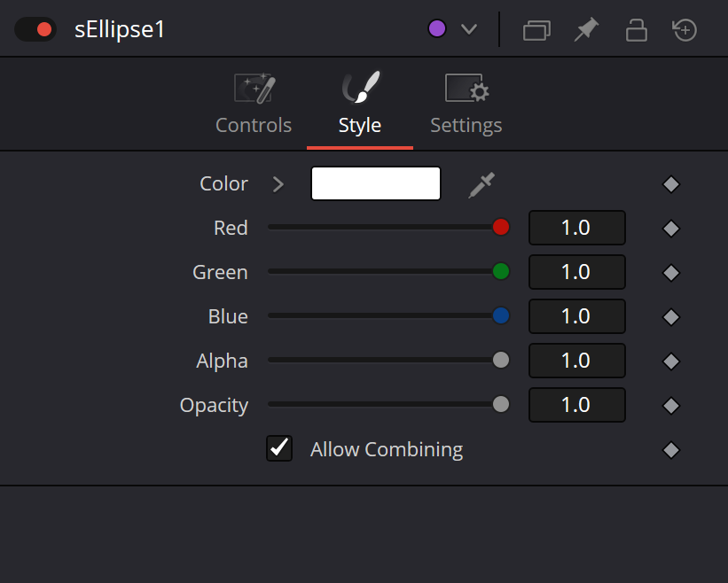Select the Style tab
Viewport: 728px width, 583px height.
point(360,104)
